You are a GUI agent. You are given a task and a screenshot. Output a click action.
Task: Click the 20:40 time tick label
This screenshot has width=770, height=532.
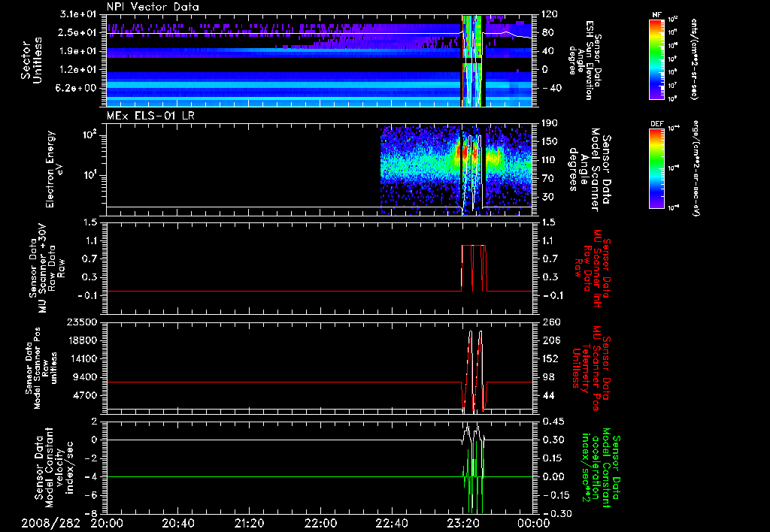(178, 524)
